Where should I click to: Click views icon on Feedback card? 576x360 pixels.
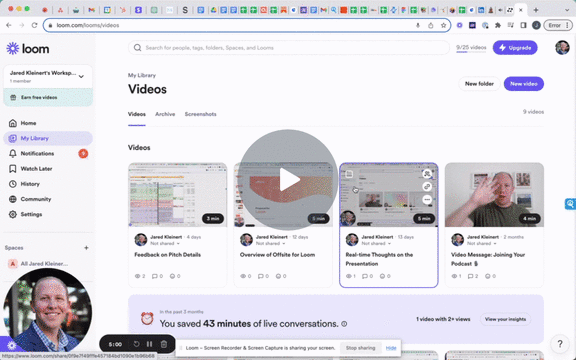pos(138,276)
